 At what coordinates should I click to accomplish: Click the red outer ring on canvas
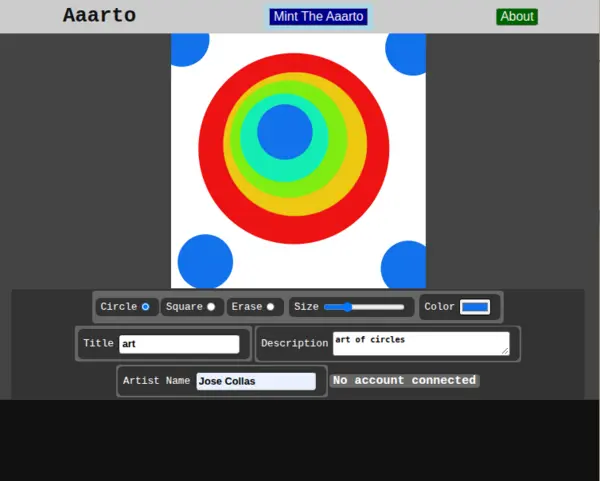pyautogui.click(x=294, y=230)
